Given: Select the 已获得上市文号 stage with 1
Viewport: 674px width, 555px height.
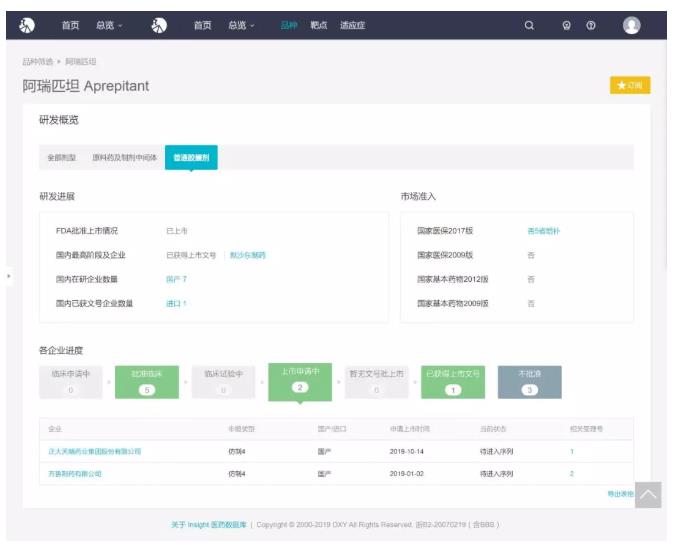Looking at the screenshot, I should click(x=453, y=382).
